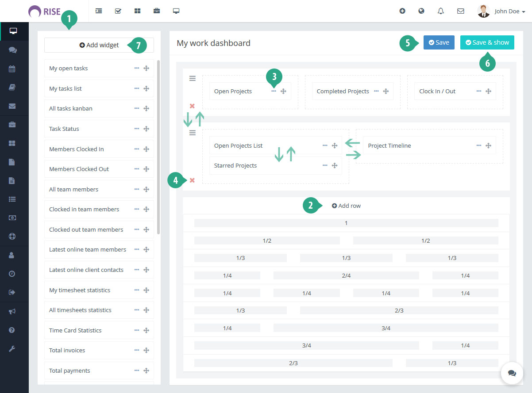Open the briefcase projects icon in top toolbar

(x=157, y=11)
